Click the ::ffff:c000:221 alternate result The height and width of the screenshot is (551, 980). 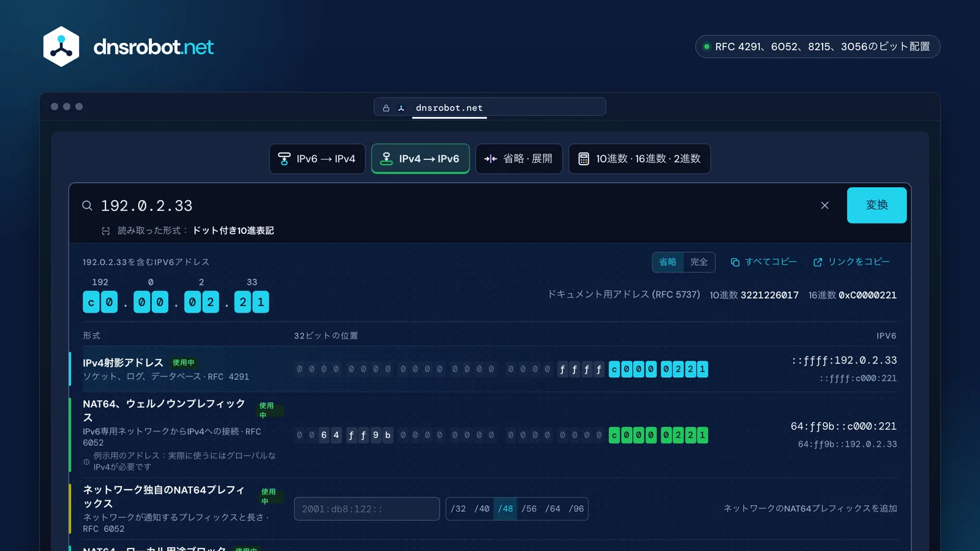coord(858,378)
